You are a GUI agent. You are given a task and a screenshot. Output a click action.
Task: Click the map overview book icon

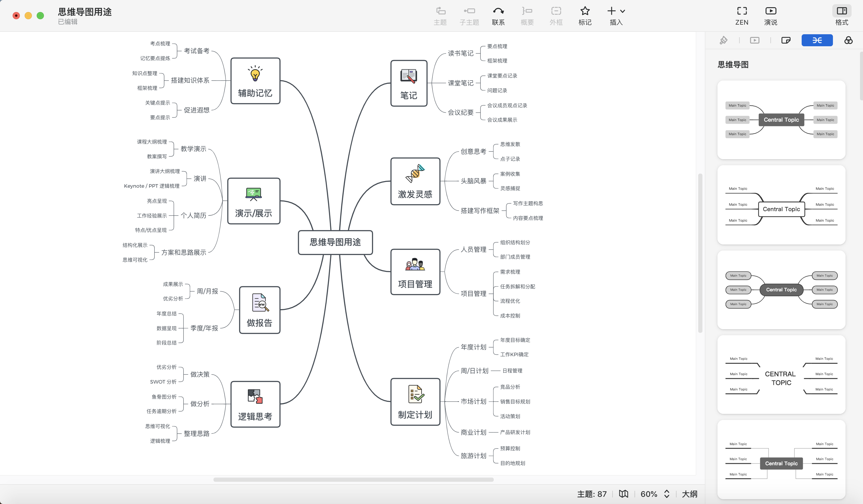[623, 493]
